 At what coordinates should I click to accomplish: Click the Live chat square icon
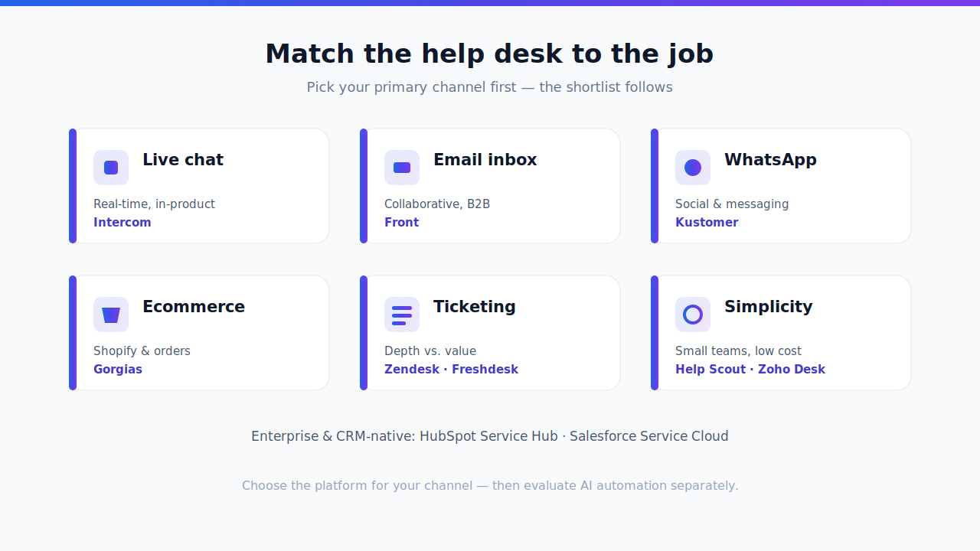tap(111, 168)
